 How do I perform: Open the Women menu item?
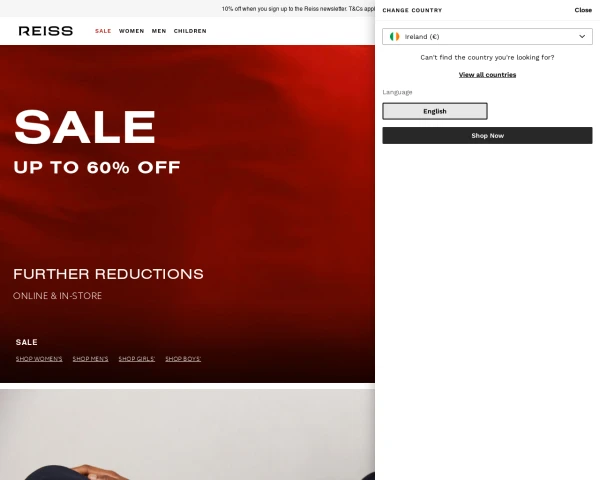pyautogui.click(x=131, y=31)
